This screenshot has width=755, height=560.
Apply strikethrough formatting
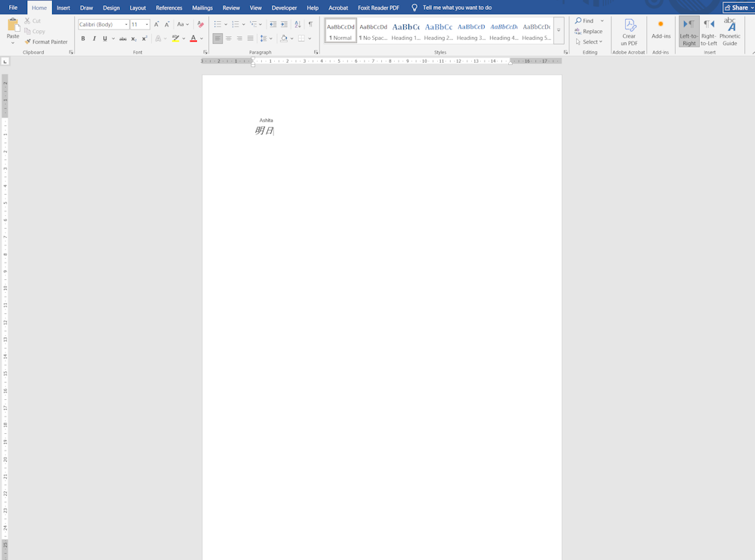pos(123,38)
